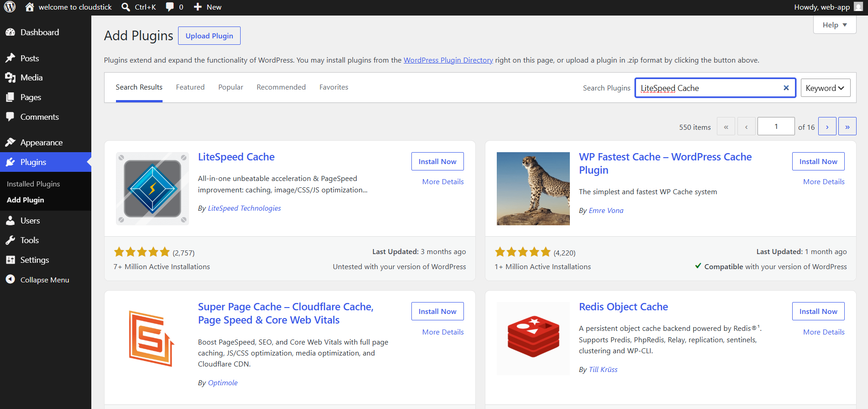Open LiteSpeed Cache title link
Image resolution: width=868 pixels, height=409 pixels.
click(x=236, y=157)
